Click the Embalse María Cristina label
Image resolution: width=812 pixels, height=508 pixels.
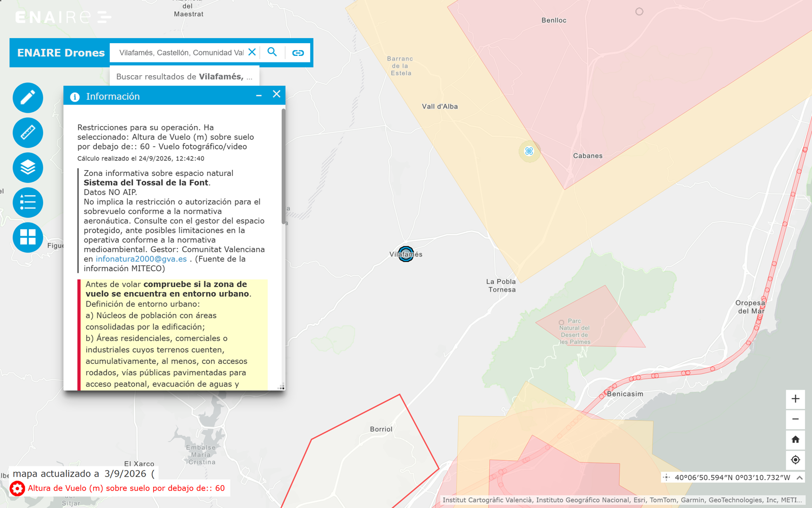point(201,455)
